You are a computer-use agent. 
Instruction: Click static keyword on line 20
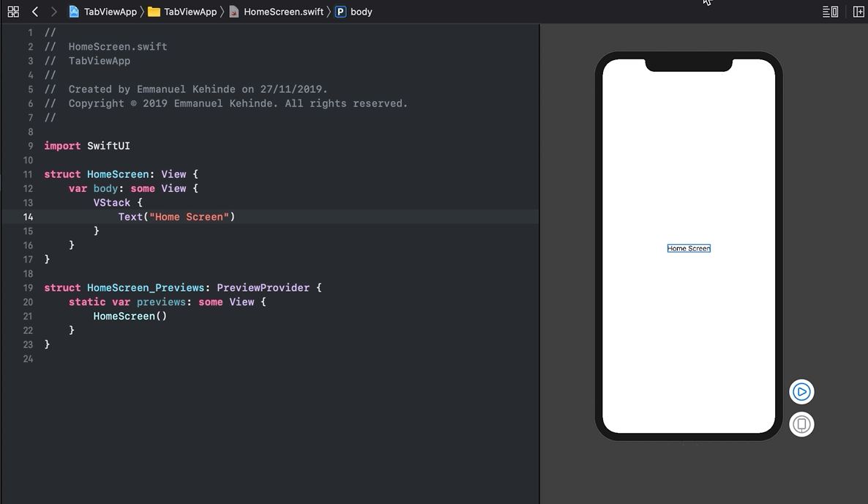pyautogui.click(x=87, y=302)
